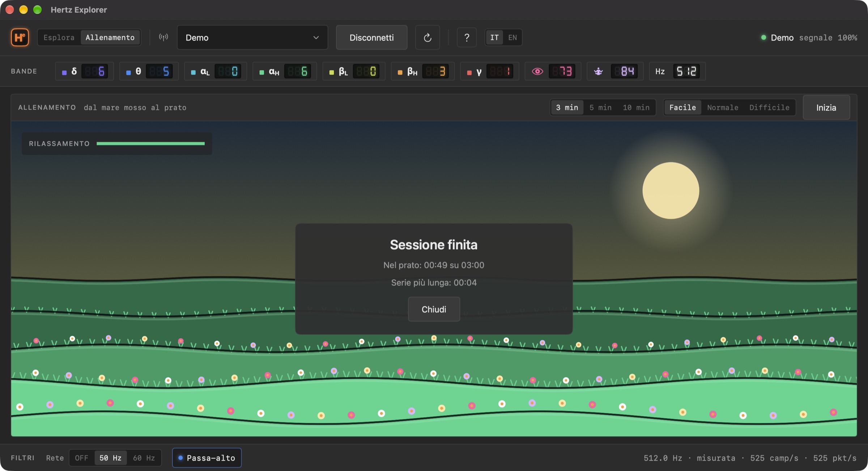This screenshot has height=471, width=868.
Task: Choose Facile difficulty level
Action: point(682,108)
